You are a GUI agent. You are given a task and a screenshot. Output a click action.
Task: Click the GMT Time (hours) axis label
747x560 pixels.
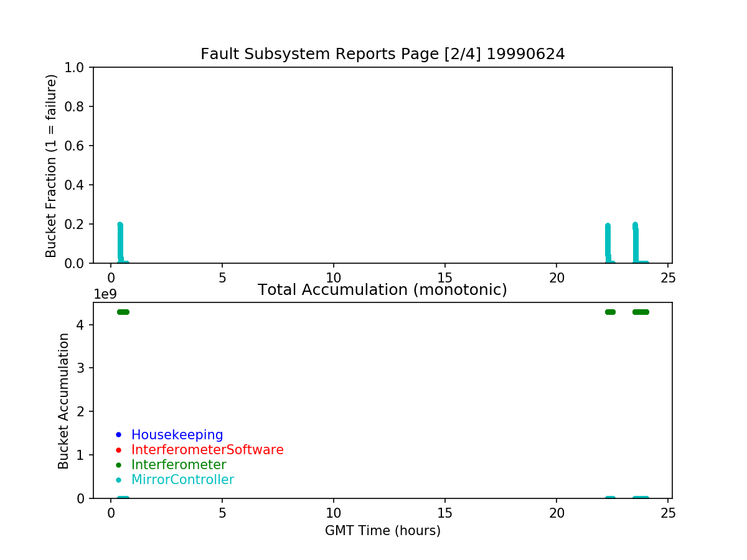(382, 531)
